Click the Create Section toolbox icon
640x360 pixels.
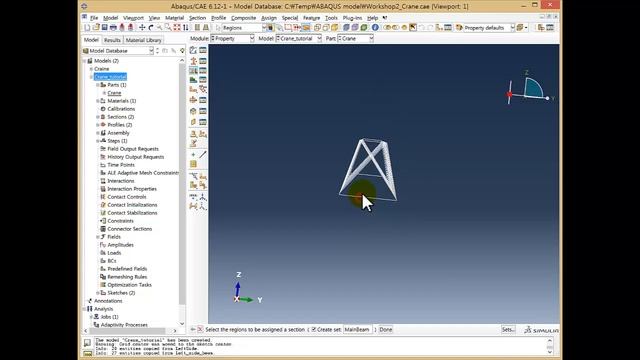pos(193,61)
